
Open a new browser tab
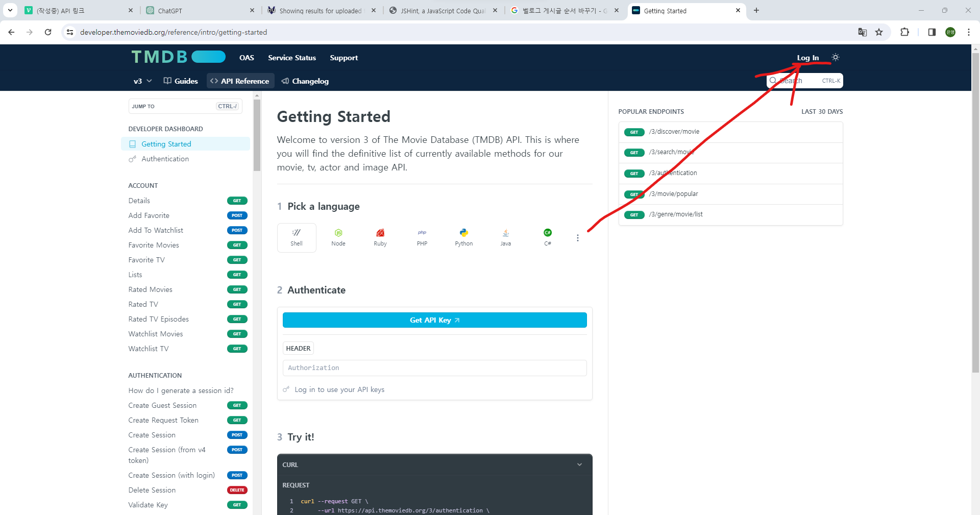tap(756, 10)
